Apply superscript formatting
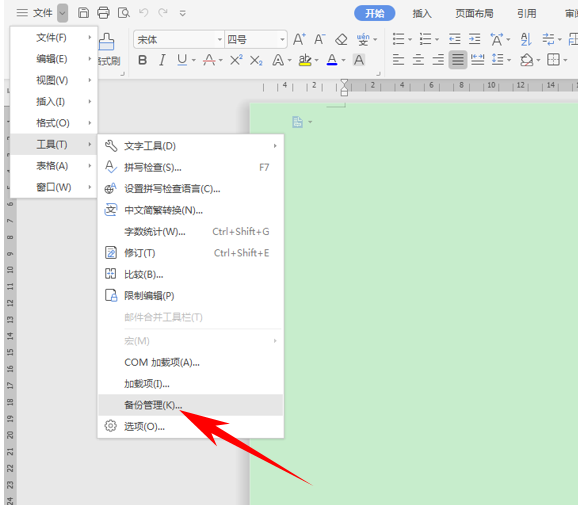578x505 pixels. pyautogui.click(x=236, y=60)
